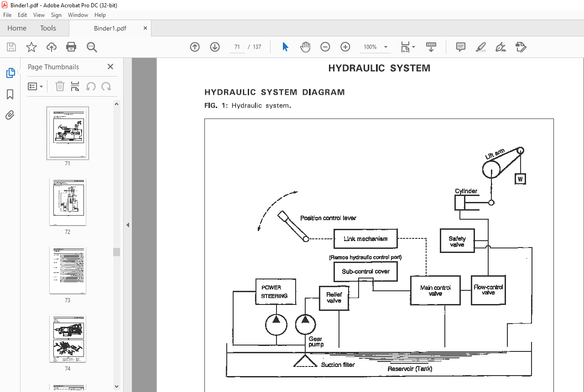Click the page number field showing 71

tap(237, 47)
